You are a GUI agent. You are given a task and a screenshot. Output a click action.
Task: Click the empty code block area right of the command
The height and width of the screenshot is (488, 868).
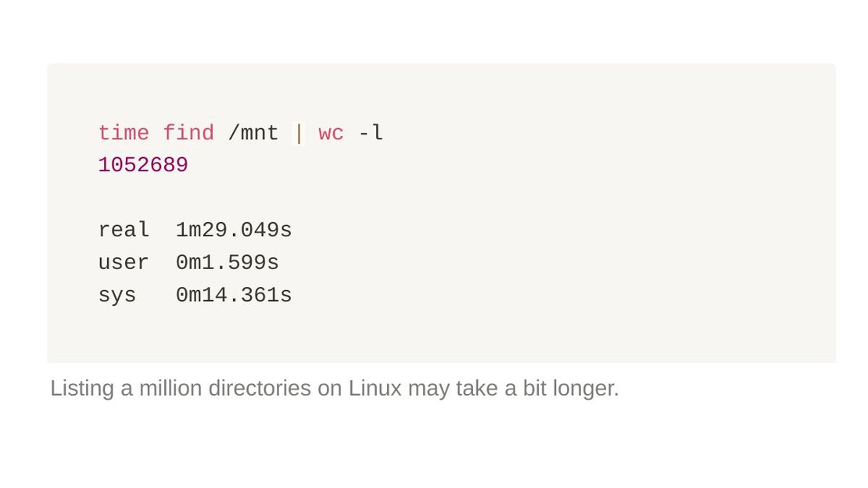coord(609,133)
